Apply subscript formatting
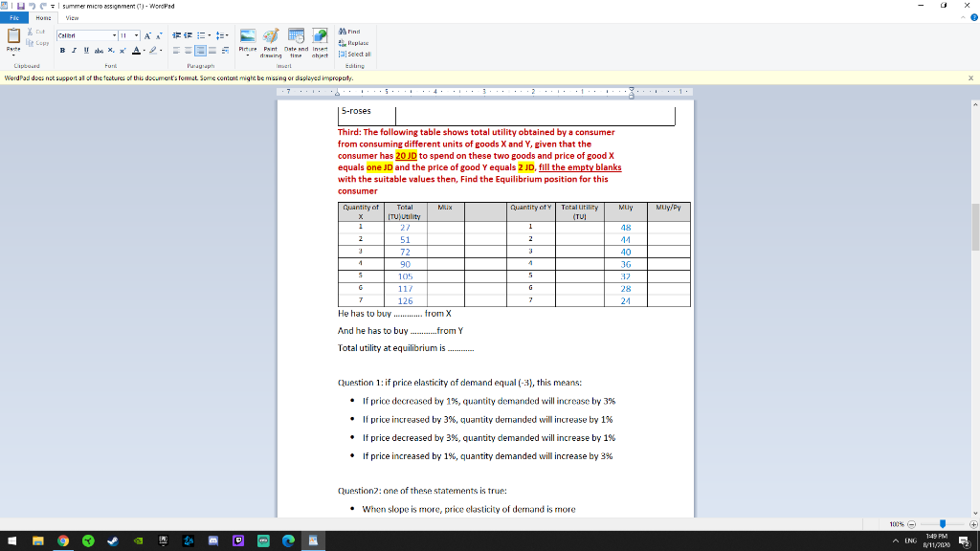 (110, 50)
